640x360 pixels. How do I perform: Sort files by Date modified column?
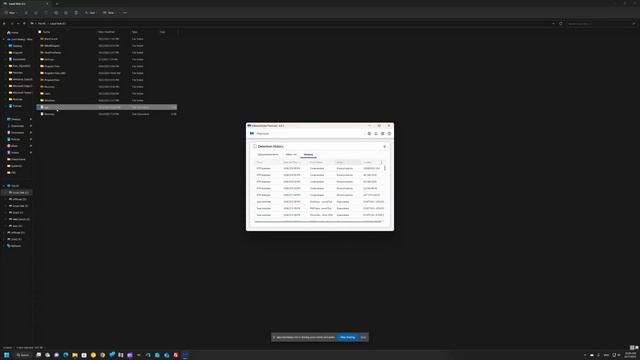pos(106,32)
